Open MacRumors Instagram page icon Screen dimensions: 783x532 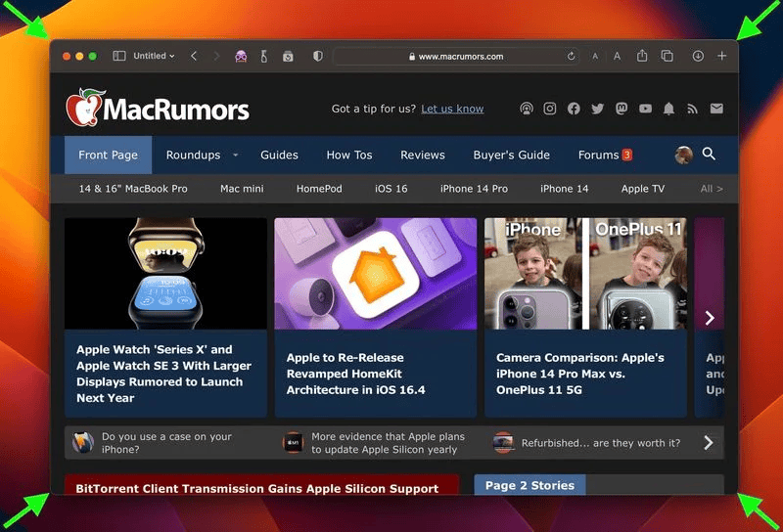[x=550, y=109]
